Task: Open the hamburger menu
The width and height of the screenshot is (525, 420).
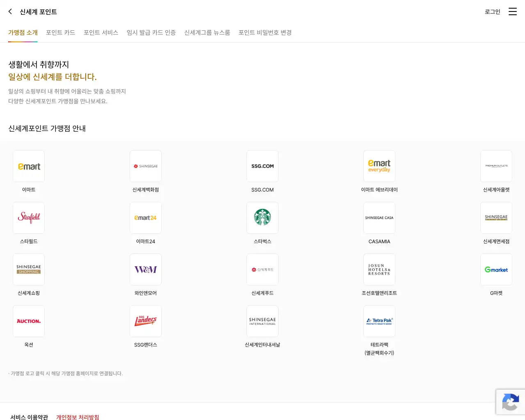Action: coord(513,11)
